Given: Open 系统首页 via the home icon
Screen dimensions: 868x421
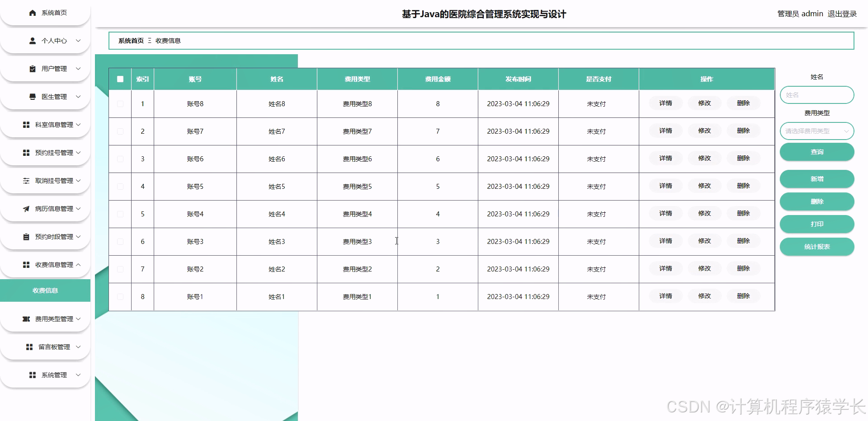Looking at the screenshot, I should (x=32, y=13).
